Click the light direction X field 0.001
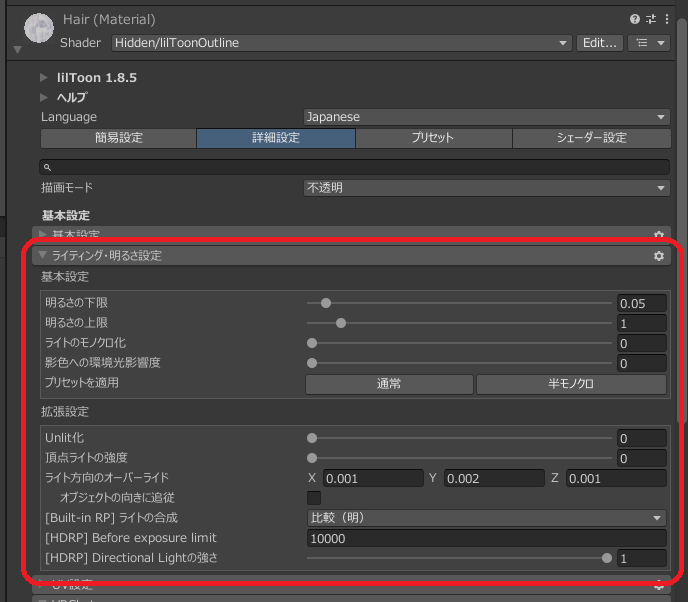688x602 pixels. 373,478
